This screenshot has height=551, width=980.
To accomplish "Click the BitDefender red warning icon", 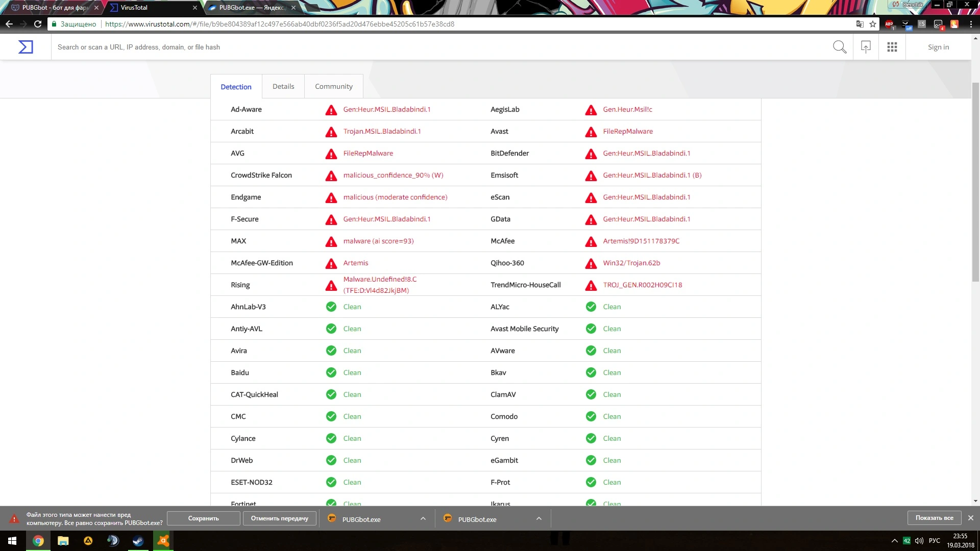I will pos(591,154).
